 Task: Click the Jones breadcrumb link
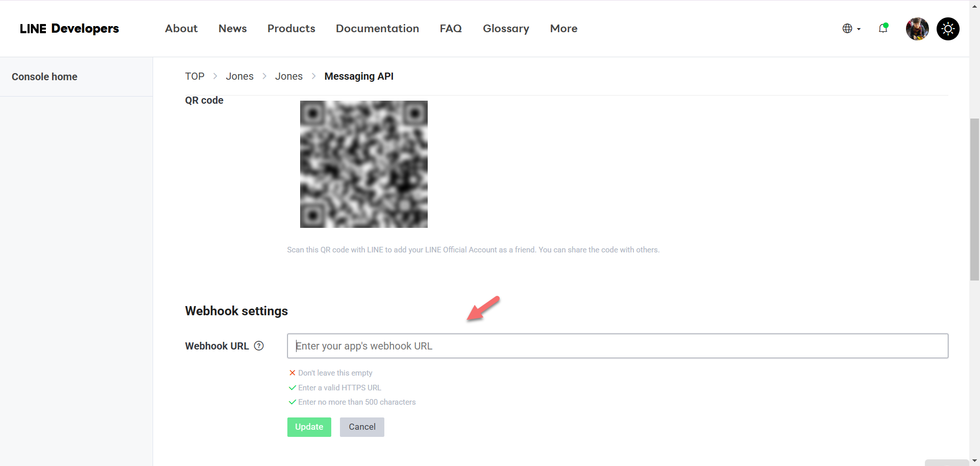[x=239, y=76]
